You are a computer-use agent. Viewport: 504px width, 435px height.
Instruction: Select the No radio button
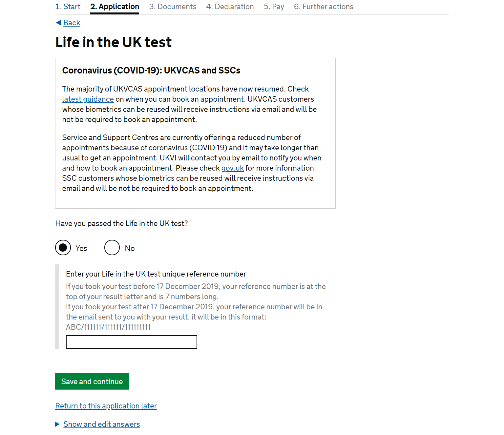(112, 248)
